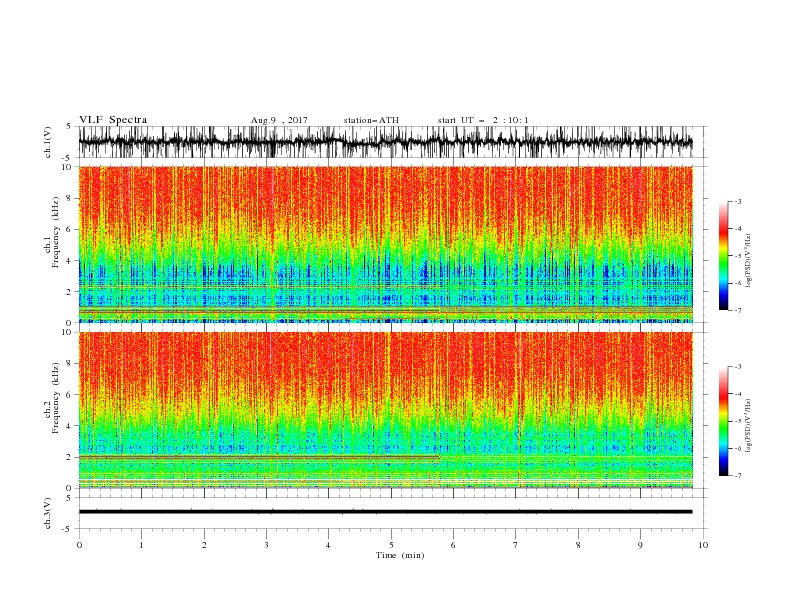Click the time axis tick label '9'
Screen dimensions: 792x612
[x=640, y=545]
